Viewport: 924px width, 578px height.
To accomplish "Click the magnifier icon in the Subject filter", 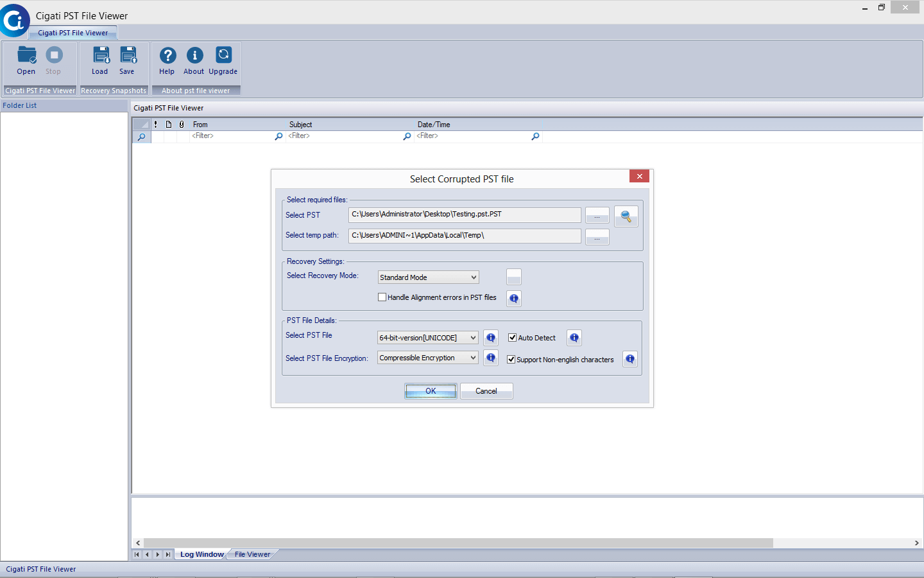I will tap(407, 136).
